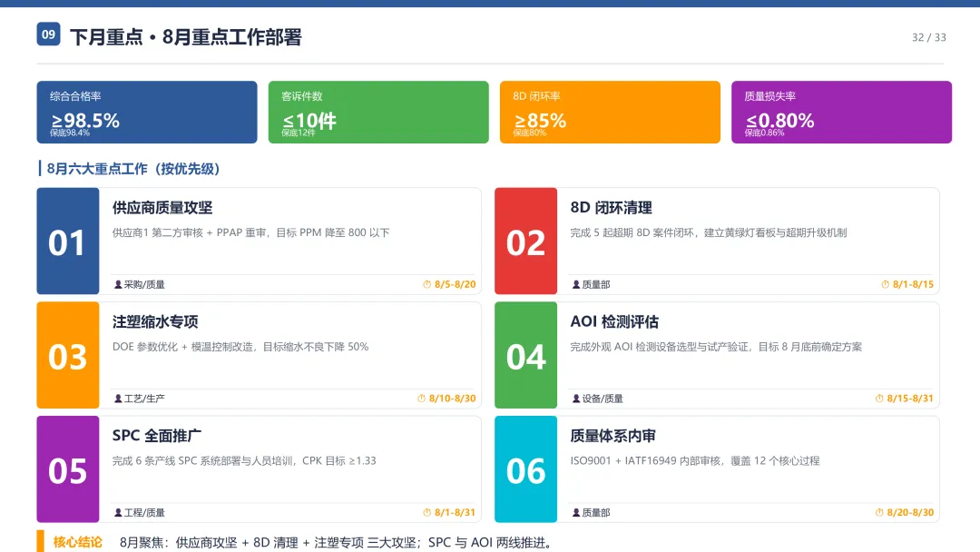Click the description mentioning 黄绿灯看板
The image size is (980, 552).
(x=709, y=232)
